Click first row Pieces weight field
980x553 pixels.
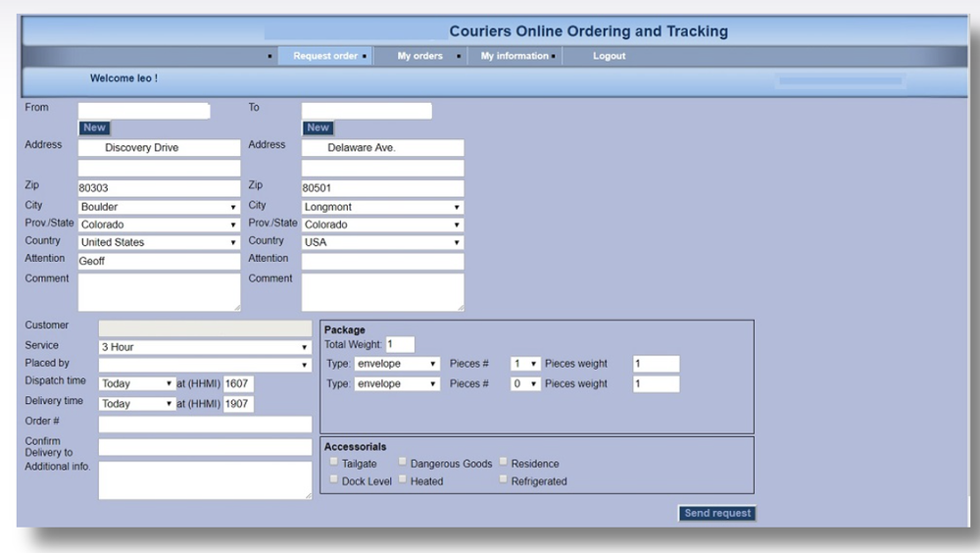click(x=656, y=364)
